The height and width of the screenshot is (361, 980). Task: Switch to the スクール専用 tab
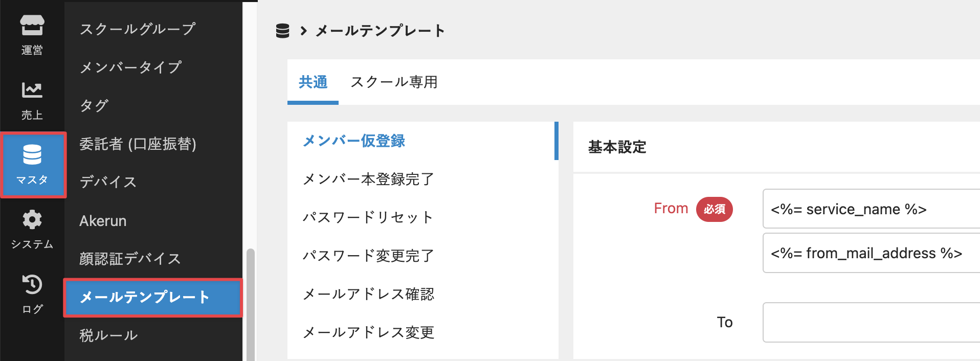tap(394, 82)
